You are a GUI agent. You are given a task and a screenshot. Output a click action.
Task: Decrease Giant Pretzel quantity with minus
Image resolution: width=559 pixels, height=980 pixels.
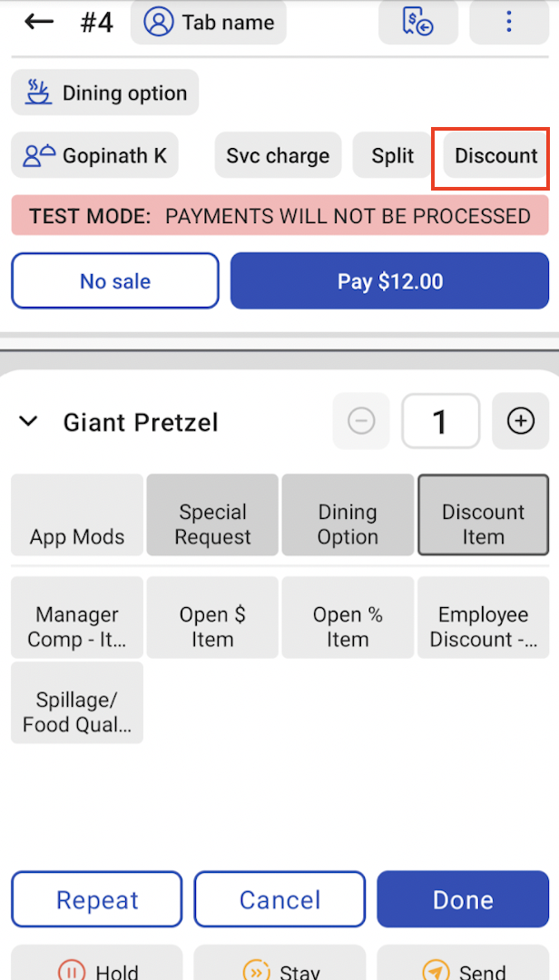coord(361,422)
